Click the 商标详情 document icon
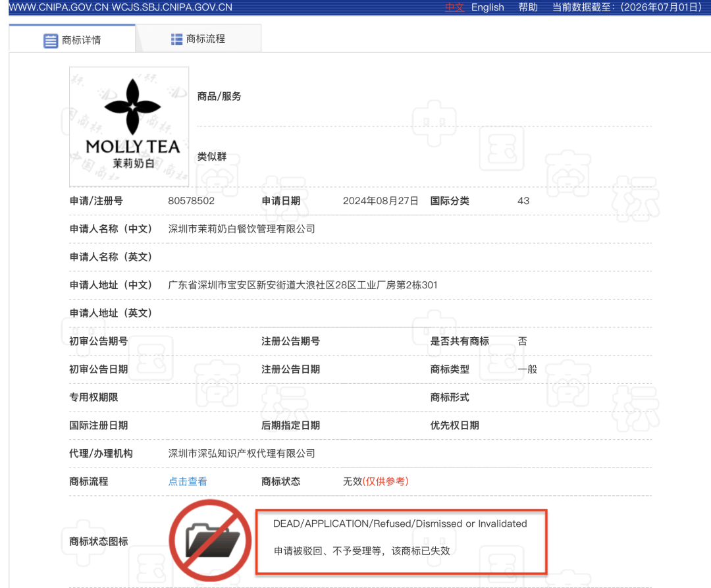 tap(51, 40)
